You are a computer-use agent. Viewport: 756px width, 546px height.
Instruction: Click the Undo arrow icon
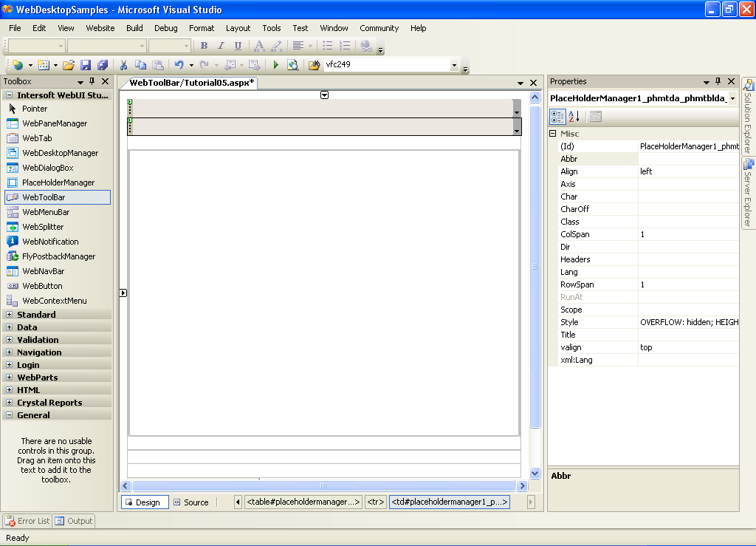[x=179, y=65]
